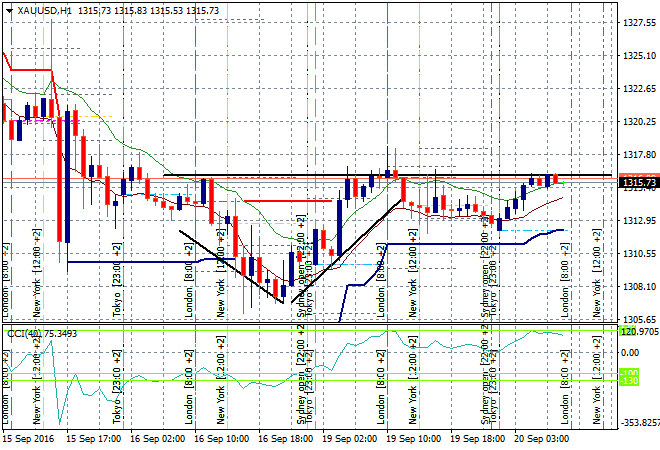
Task: Click the small triangle before XAUUSD,H1
Action: [x=8, y=9]
